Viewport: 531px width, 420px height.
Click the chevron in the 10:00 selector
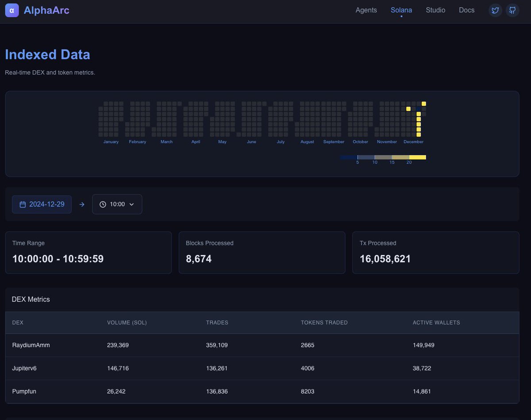131,204
